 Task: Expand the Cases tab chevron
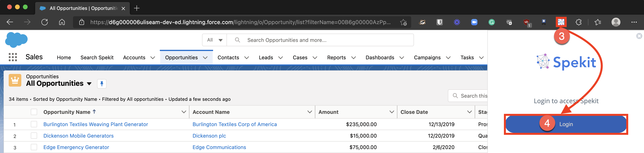tap(315, 58)
